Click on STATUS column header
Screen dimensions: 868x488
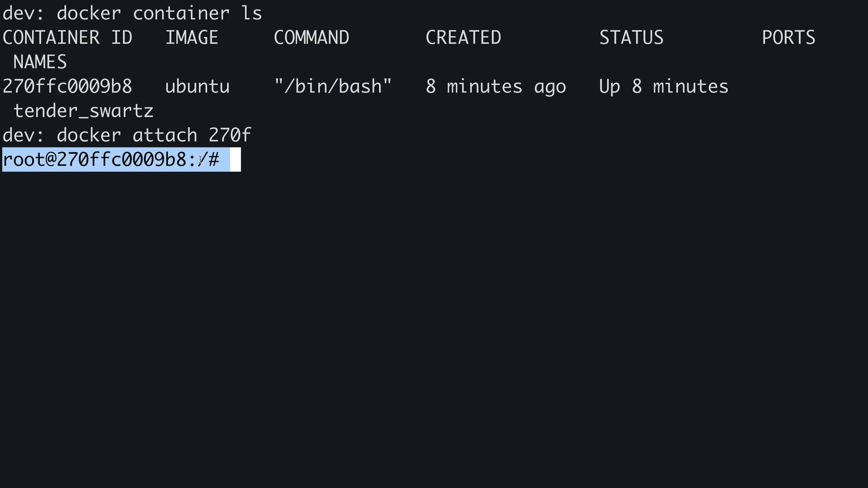631,38
